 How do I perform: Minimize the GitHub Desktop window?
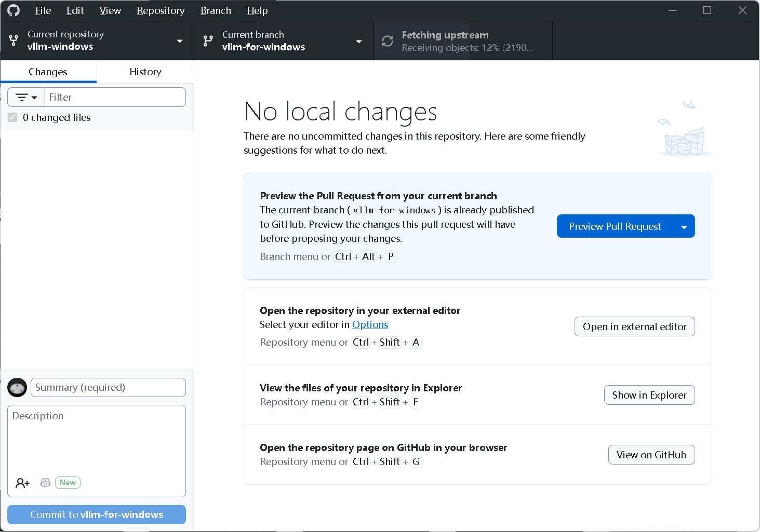tap(672, 10)
